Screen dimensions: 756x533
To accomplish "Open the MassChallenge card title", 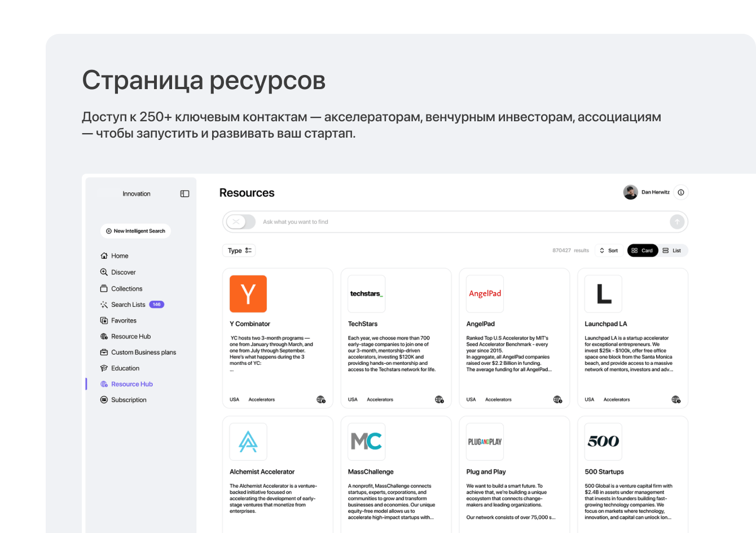I will [371, 472].
